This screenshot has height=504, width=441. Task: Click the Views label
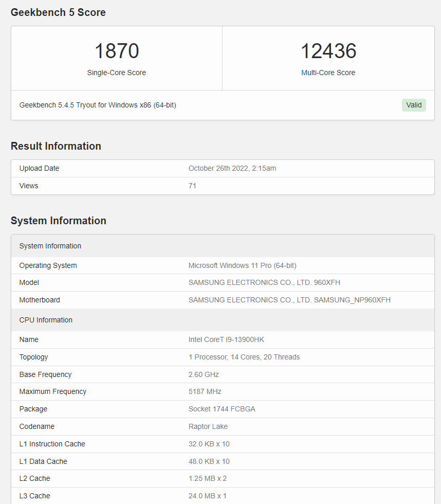pos(29,186)
